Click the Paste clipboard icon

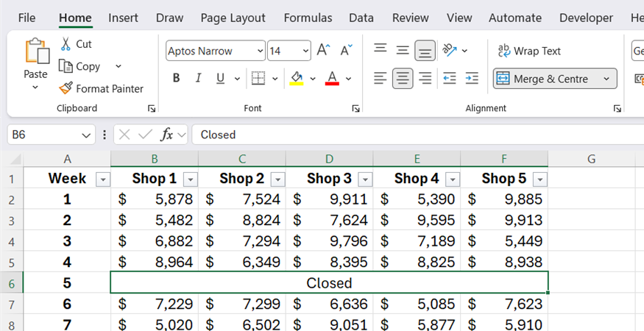pos(36,51)
